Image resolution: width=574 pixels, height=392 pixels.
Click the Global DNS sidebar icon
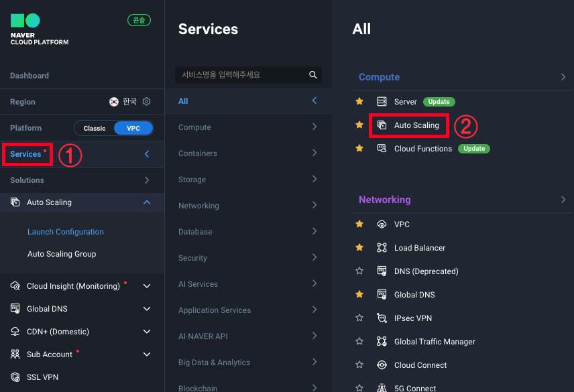(x=15, y=309)
